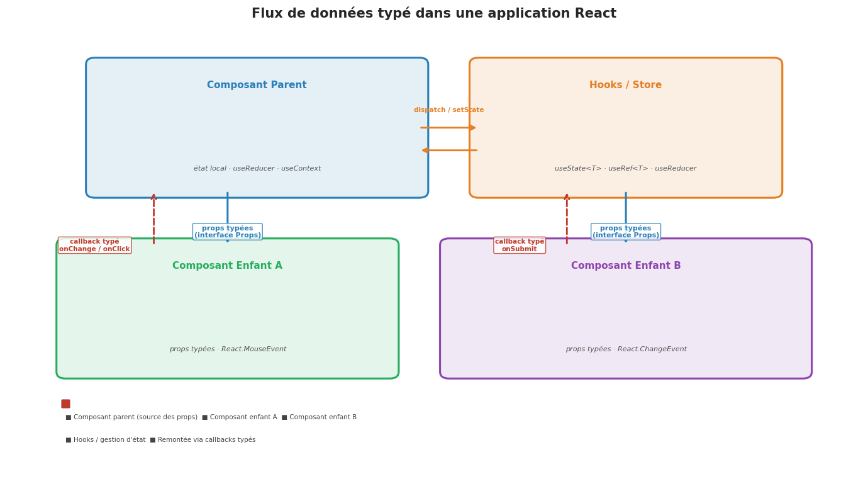Select the 'callback typé onChange / onClick' label
The width and height of the screenshot is (868, 491).
(x=94, y=245)
